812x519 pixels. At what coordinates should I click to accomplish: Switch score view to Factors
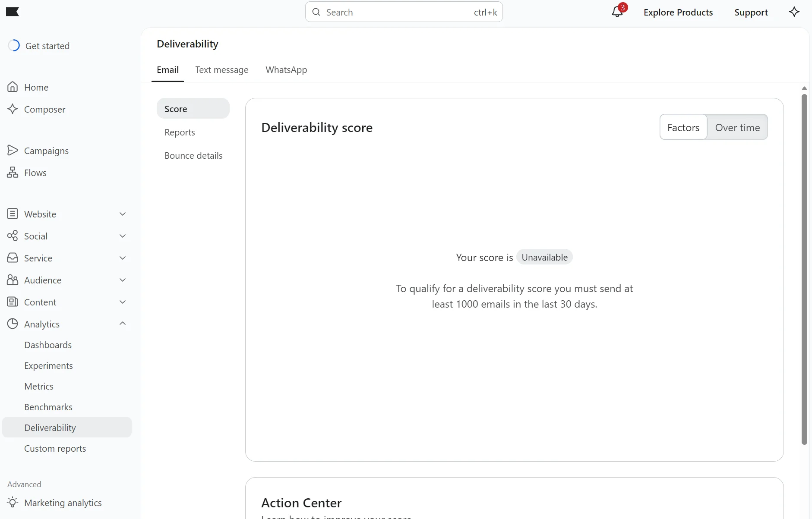tap(683, 127)
